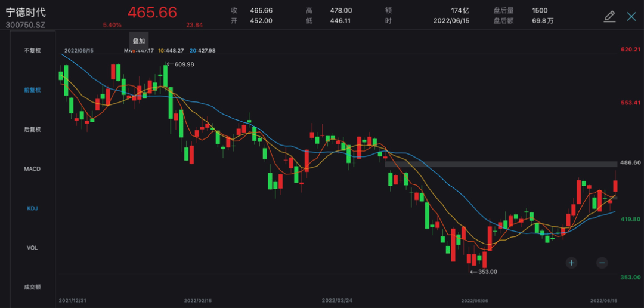Select 后复权 price adjustment

click(32, 130)
